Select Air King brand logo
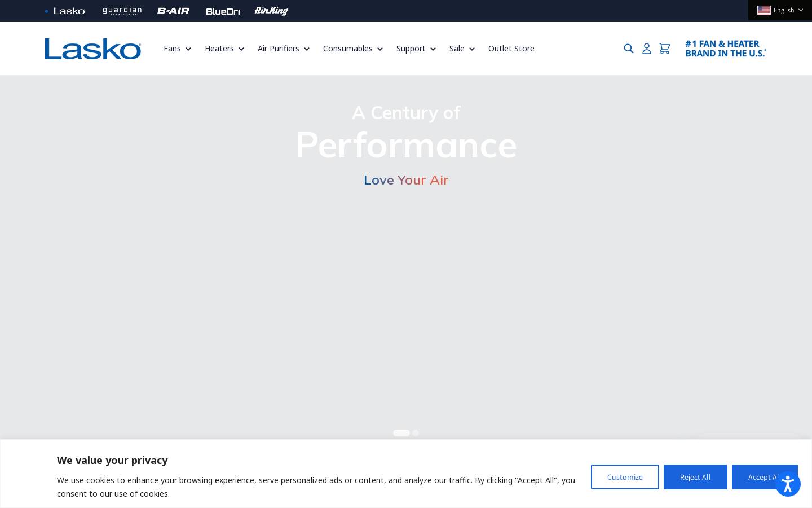 (271, 11)
